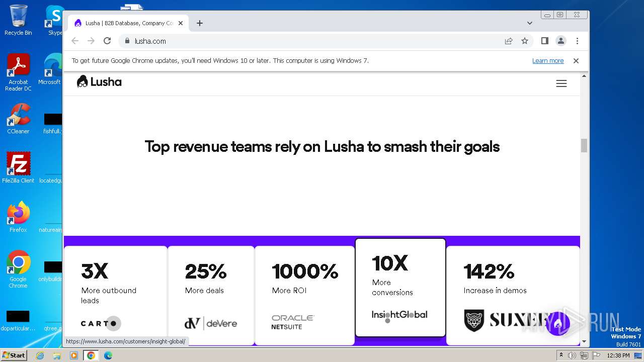
Task: Open the Windows Start menu
Action: 14,355
